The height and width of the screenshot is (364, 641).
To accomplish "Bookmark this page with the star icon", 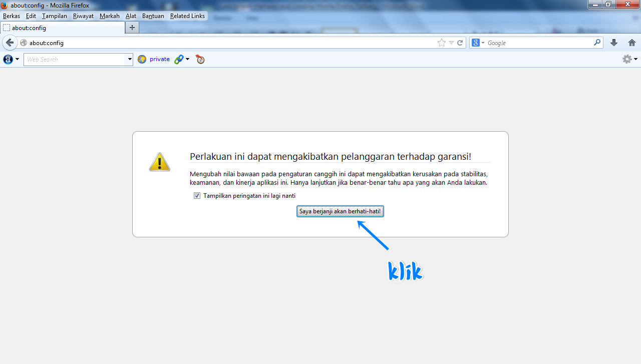I will coord(441,43).
